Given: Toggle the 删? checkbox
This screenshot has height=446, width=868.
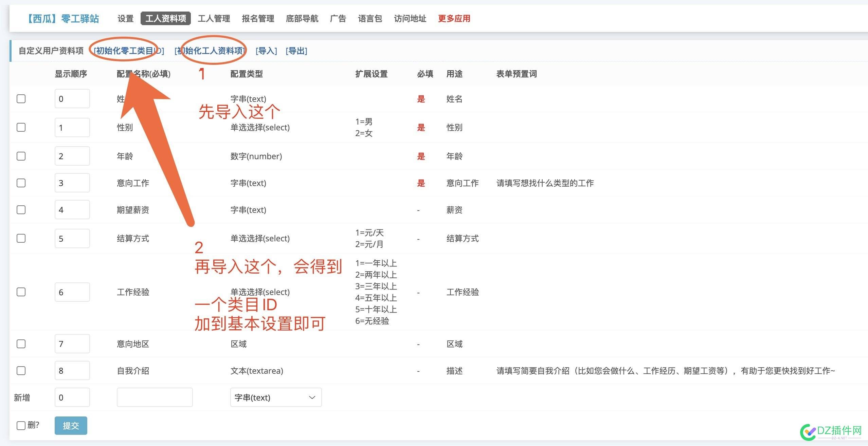Looking at the screenshot, I should coord(21,425).
